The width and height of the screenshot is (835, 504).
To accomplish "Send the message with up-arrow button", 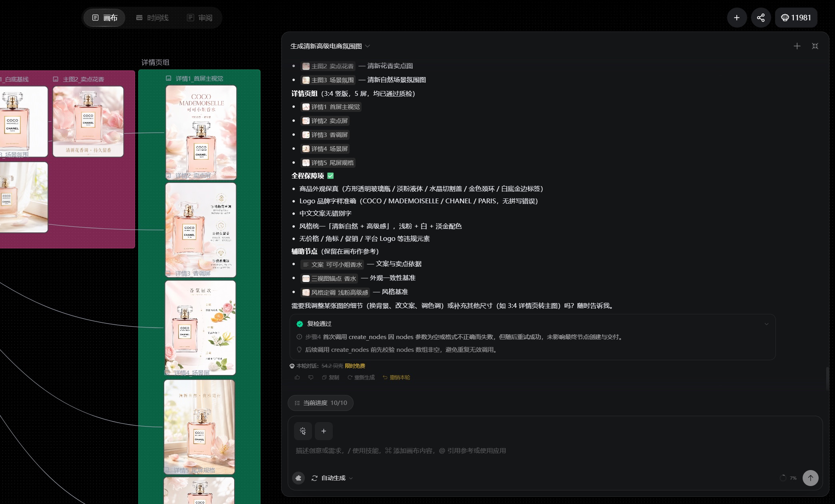I will click(811, 478).
